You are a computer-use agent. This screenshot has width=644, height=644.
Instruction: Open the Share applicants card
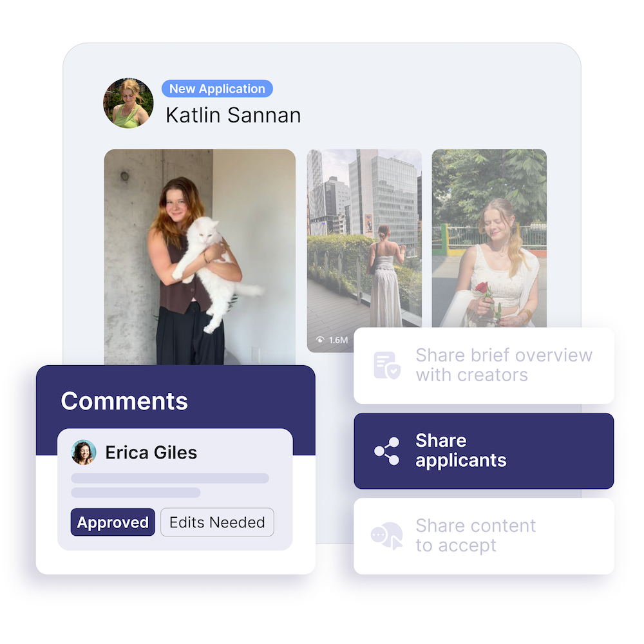pos(484,451)
